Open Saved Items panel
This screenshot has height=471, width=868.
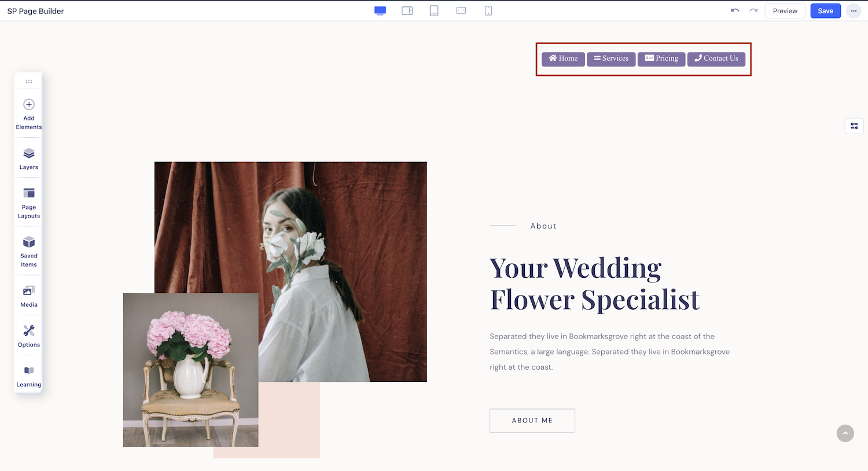(x=29, y=251)
